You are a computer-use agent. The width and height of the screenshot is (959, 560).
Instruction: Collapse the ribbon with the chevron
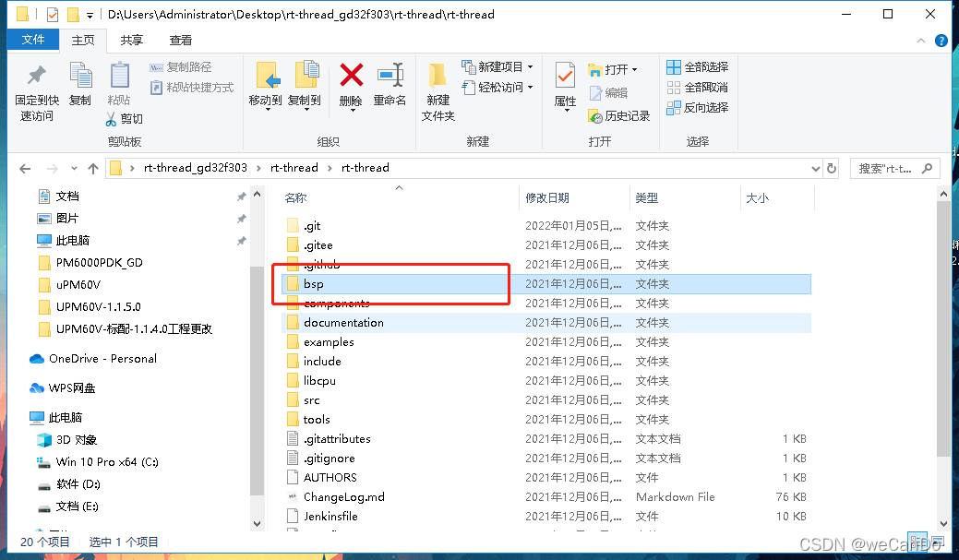coord(921,41)
